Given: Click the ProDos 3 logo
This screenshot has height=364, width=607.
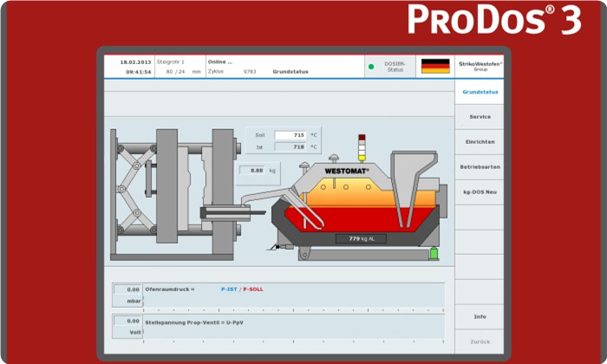Looking at the screenshot, I should (x=493, y=19).
